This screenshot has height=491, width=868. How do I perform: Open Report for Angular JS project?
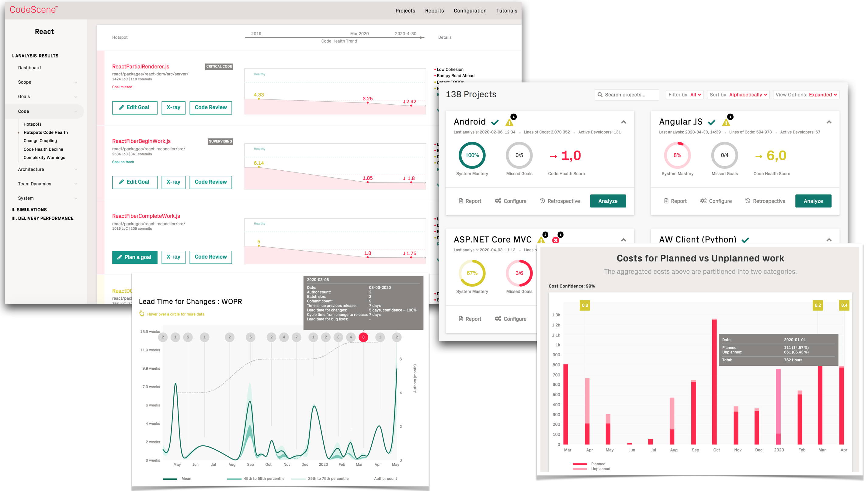tap(675, 201)
